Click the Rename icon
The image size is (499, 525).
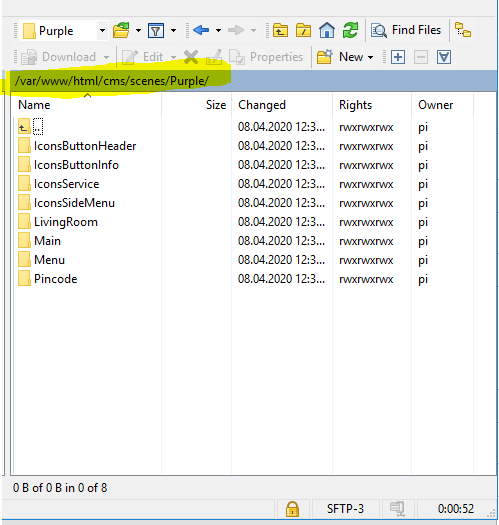click(x=214, y=57)
